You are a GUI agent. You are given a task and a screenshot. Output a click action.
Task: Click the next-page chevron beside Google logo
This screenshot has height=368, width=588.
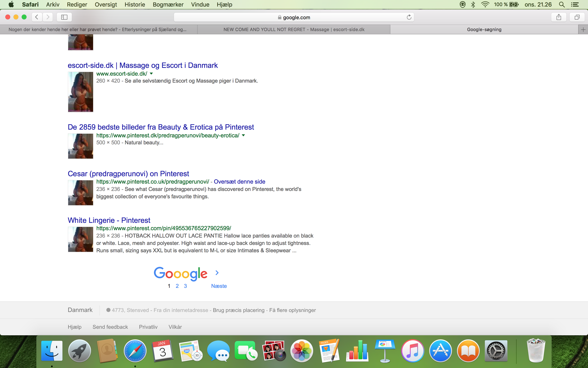point(217,273)
